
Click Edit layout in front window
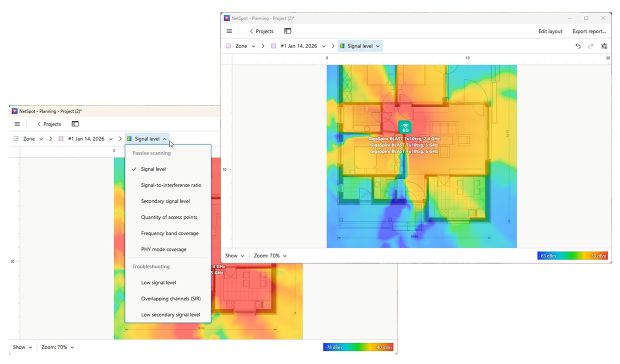click(x=550, y=31)
